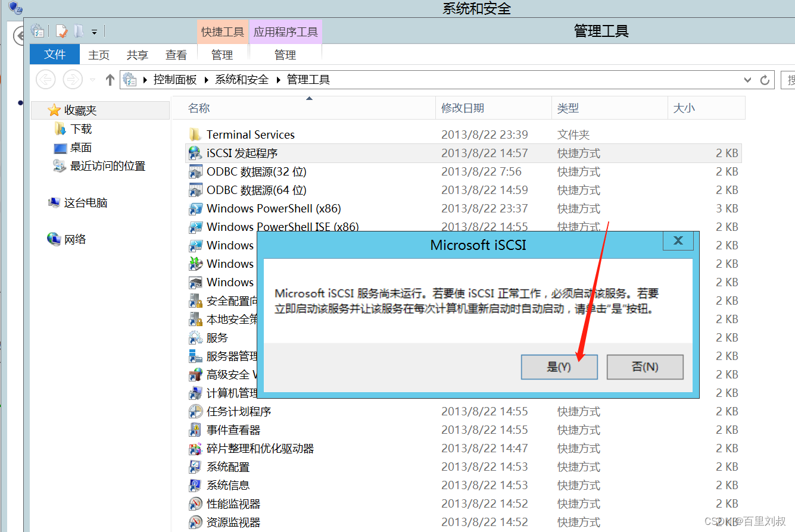
Task: Click 系统和安全 in the address breadcrumb
Action: click(x=242, y=79)
